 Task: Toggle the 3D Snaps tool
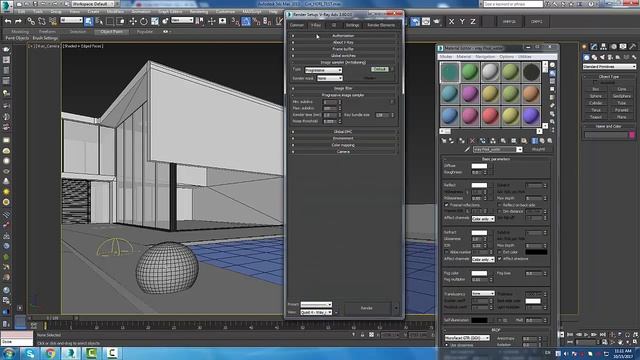[x=235, y=21]
